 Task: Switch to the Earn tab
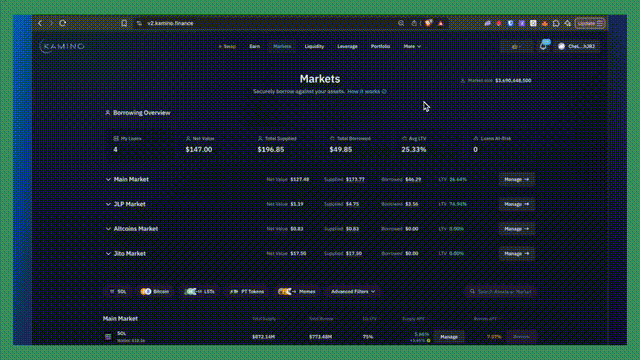[x=254, y=47]
